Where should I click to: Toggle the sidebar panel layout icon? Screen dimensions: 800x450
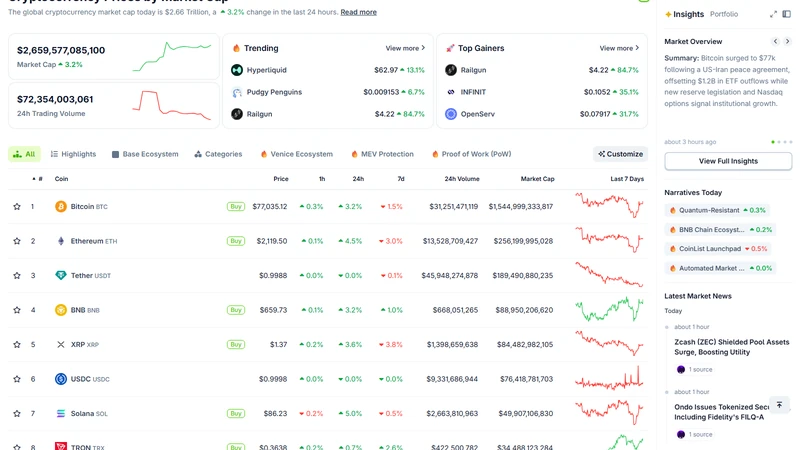point(787,14)
